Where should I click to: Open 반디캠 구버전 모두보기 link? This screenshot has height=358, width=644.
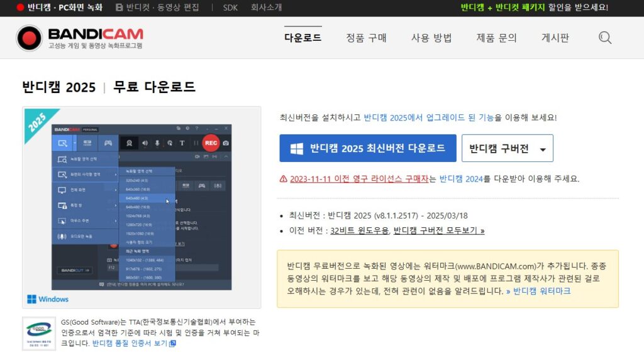pos(438,231)
